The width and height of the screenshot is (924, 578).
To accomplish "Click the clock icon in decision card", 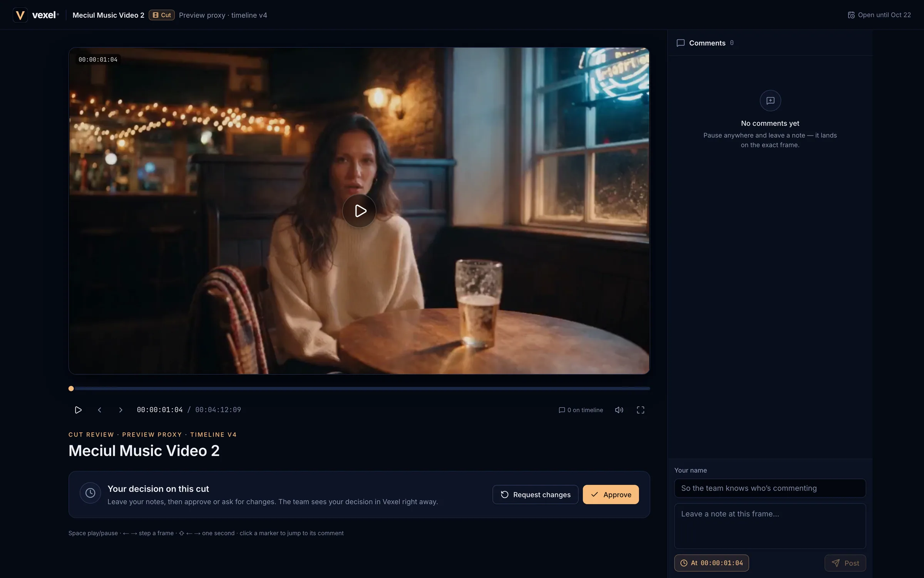I will point(90,493).
